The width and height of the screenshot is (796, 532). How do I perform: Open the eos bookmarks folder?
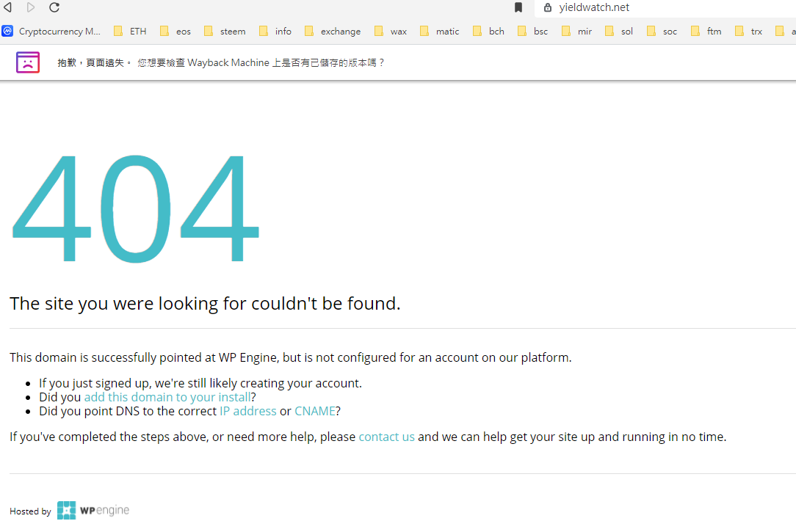coord(176,32)
